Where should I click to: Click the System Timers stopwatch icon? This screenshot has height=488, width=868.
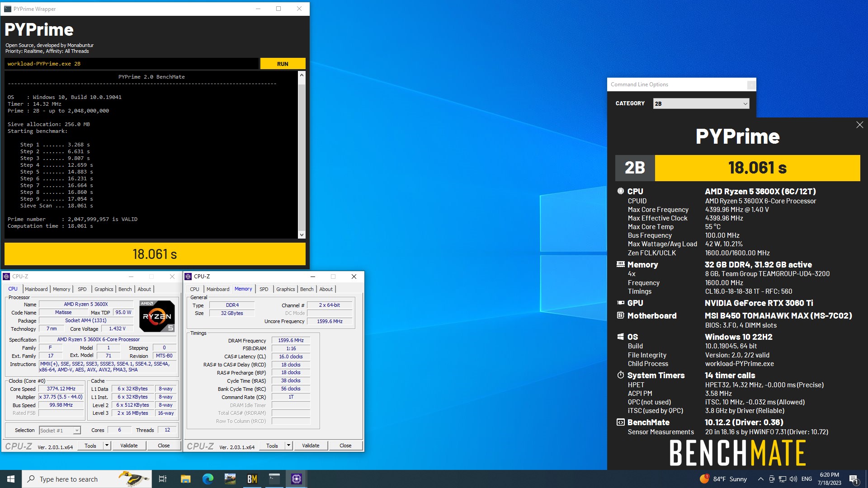620,375
